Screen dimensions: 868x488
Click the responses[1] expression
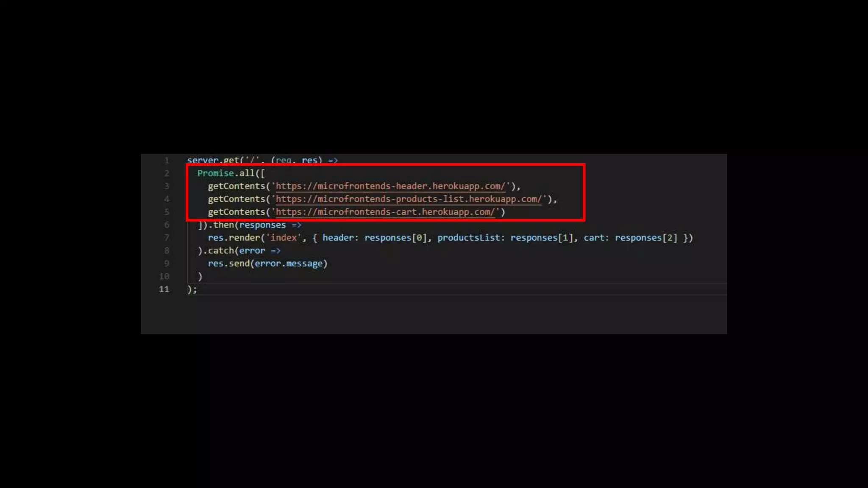542,238
